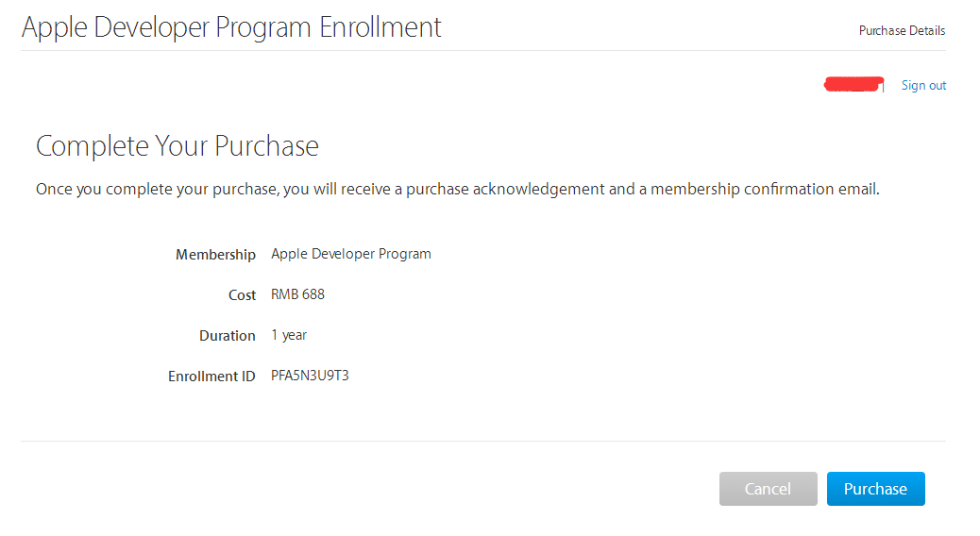Open Purchase Details in the header

[902, 30]
